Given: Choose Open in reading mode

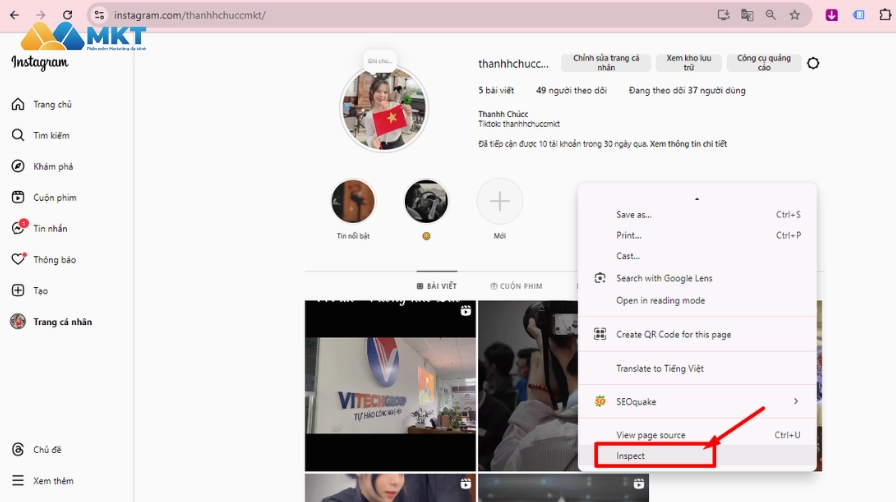Looking at the screenshot, I should tap(697, 300).
